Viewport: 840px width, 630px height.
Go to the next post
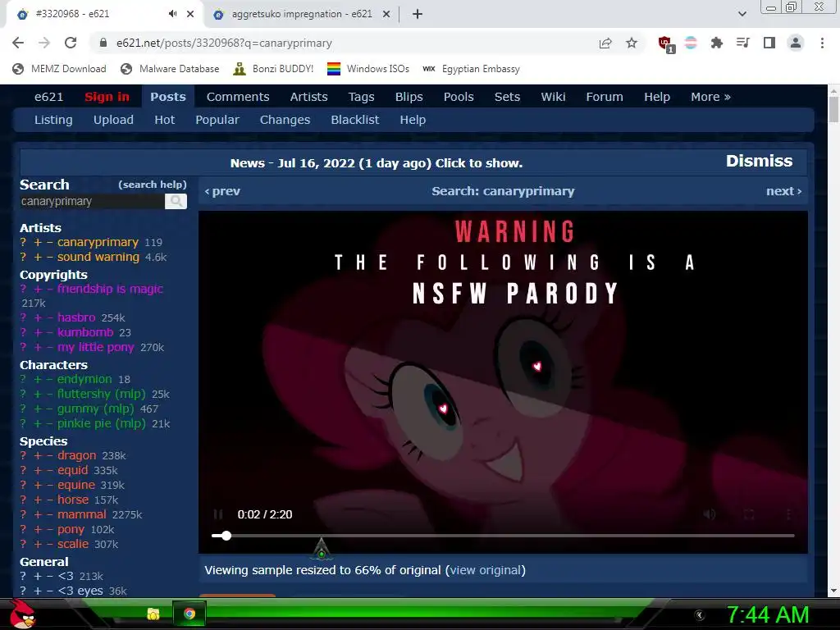point(783,191)
